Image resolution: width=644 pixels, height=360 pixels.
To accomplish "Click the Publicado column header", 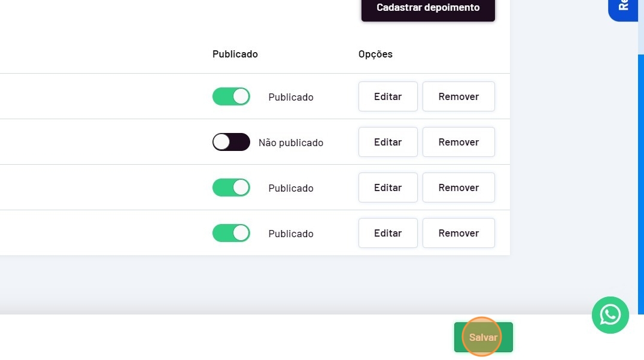I will (235, 54).
